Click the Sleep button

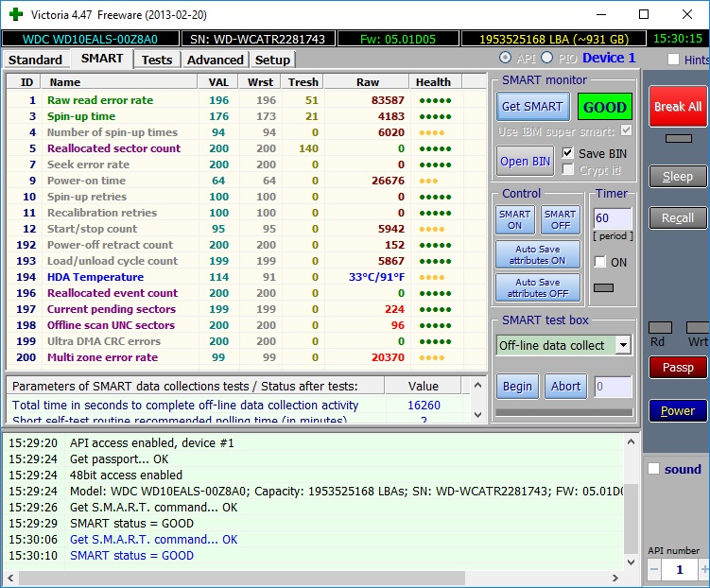click(678, 176)
